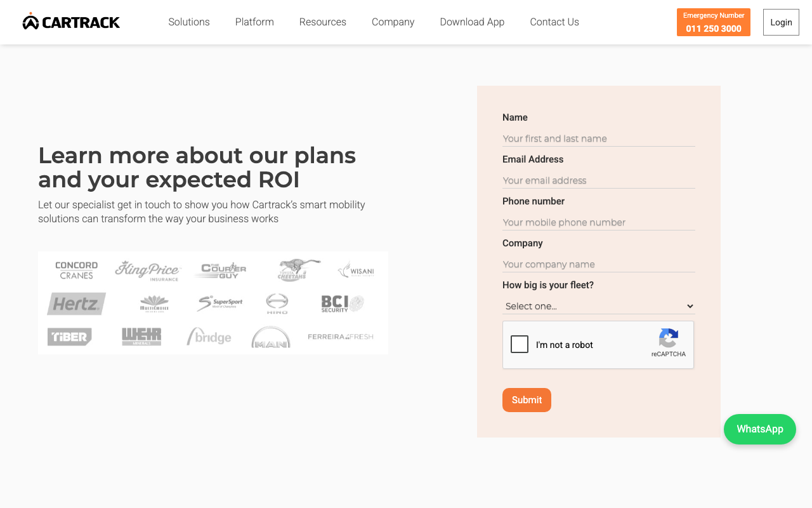
Task: Click the Cartrack logo
Action: pyautogui.click(x=71, y=22)
